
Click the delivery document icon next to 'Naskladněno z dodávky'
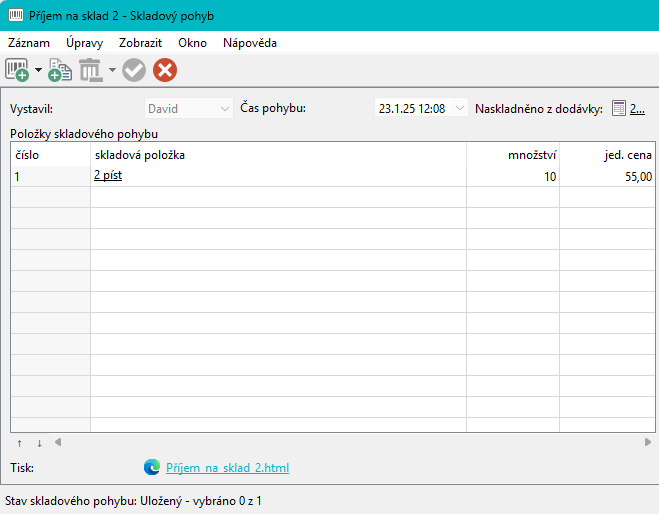(x=618, y=108)
